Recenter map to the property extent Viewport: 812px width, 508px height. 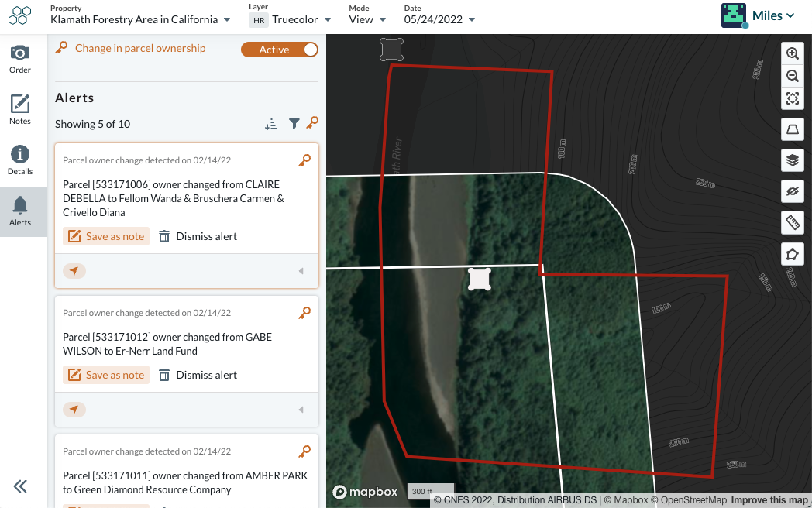793,98
